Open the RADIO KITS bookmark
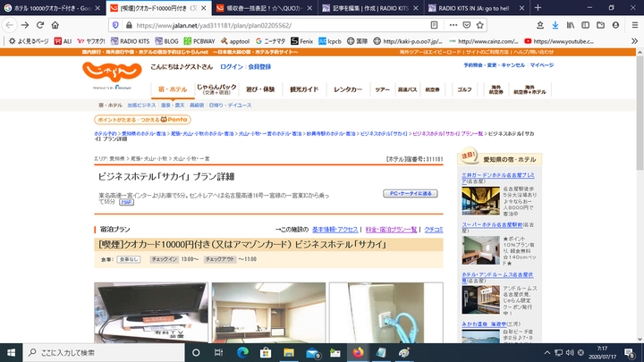Screen dimensions: 644x362 [x=130, y=41]
